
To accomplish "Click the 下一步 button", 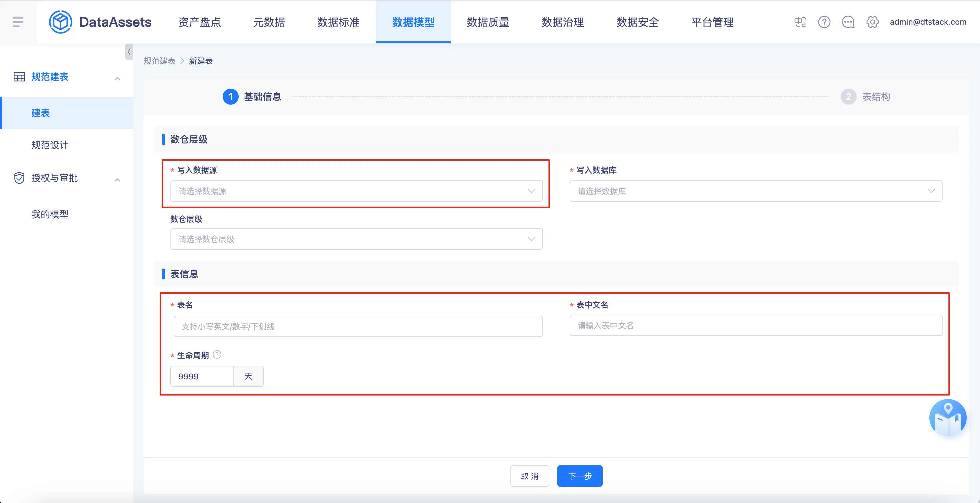I will point(579,476).
